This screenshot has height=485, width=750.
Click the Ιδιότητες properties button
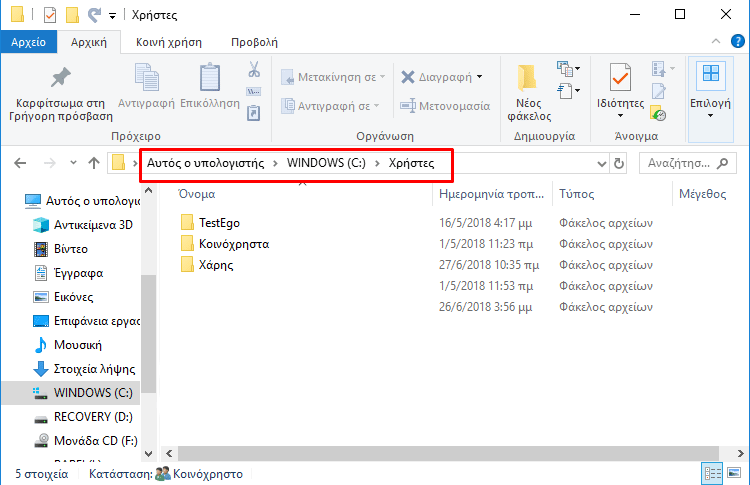[x=620, y=91]
